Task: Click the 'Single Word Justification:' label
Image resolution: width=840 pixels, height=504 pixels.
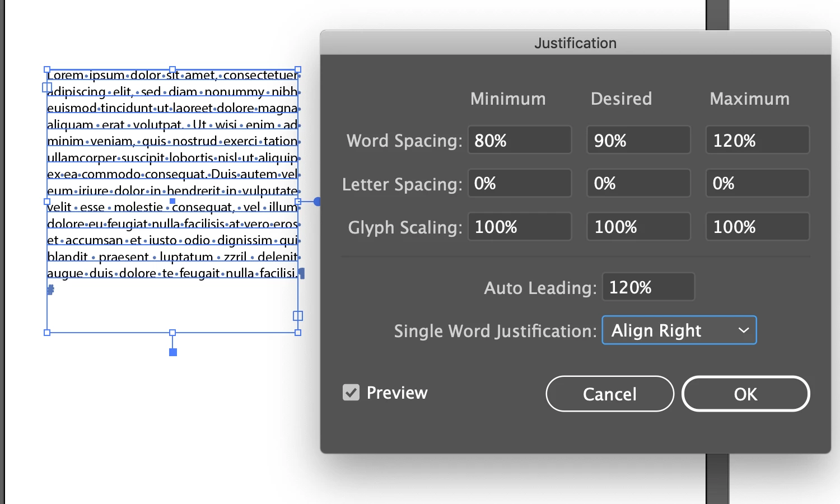Action: point(495,331)
